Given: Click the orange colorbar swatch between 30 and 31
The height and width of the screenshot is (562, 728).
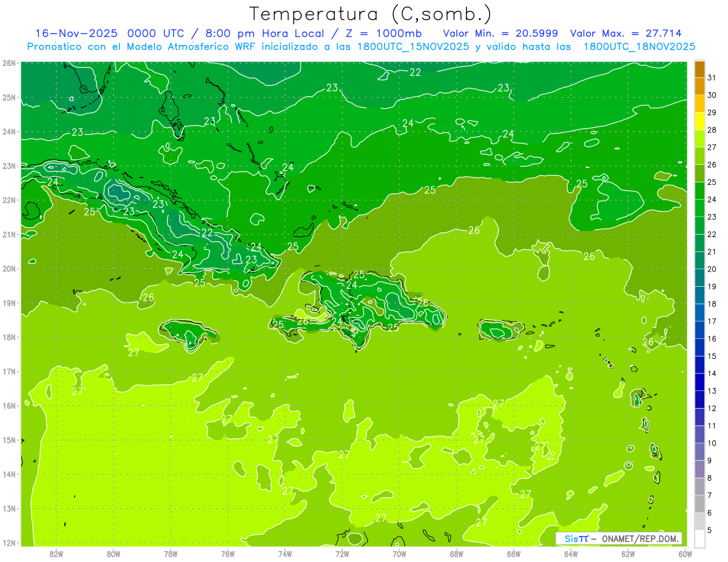Looking at the screenshot, I should pyautogui.click(x=699, y=86).
